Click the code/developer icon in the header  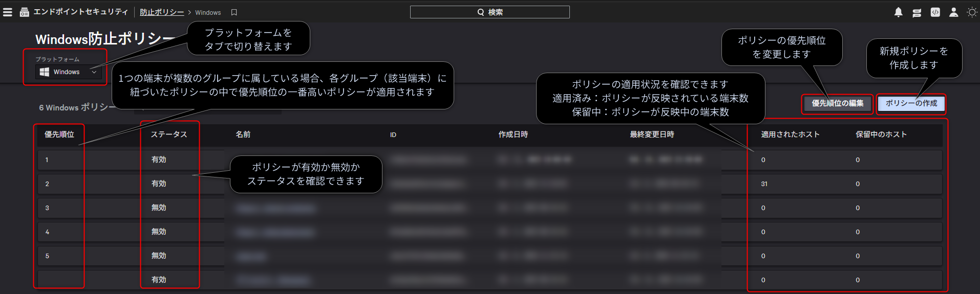935,12
